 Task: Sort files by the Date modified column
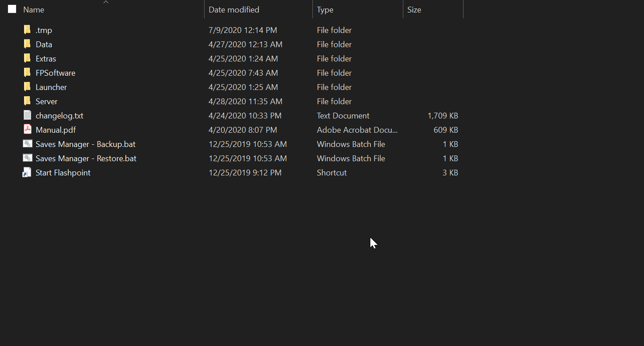(234, 9)
